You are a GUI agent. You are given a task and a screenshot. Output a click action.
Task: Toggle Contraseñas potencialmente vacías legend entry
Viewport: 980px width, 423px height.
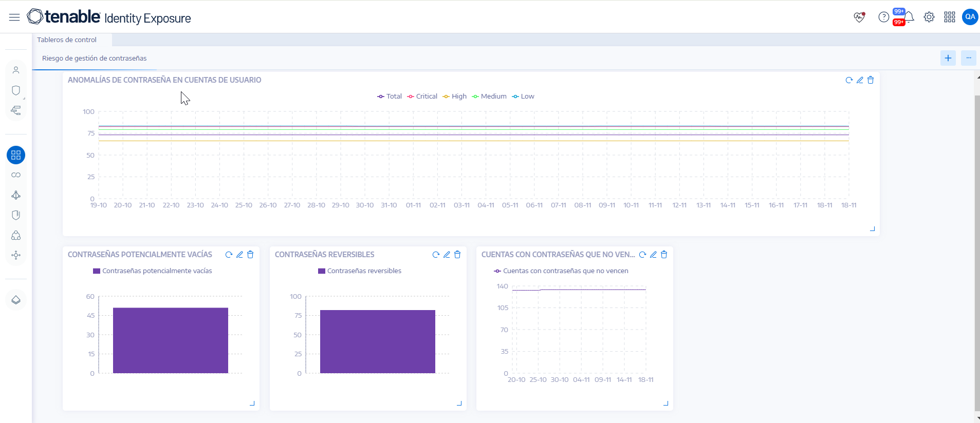pyautogui.click(x=153, y=271)
